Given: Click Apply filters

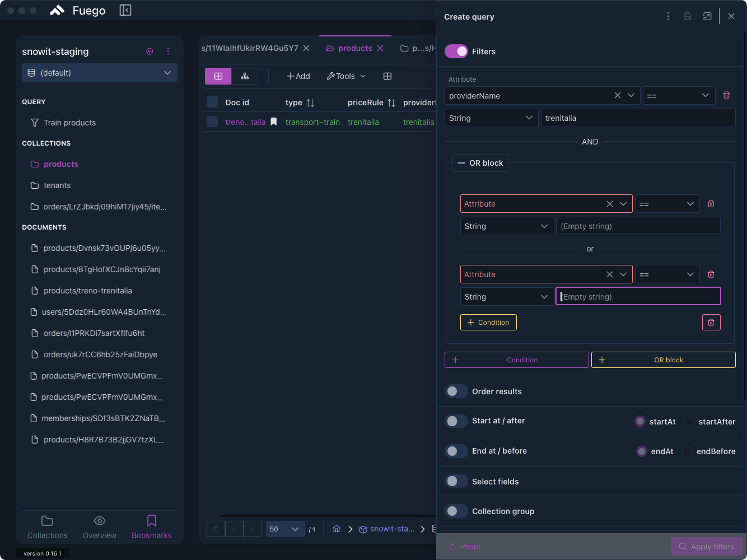Looking at the screenshot, I should 707,547.
